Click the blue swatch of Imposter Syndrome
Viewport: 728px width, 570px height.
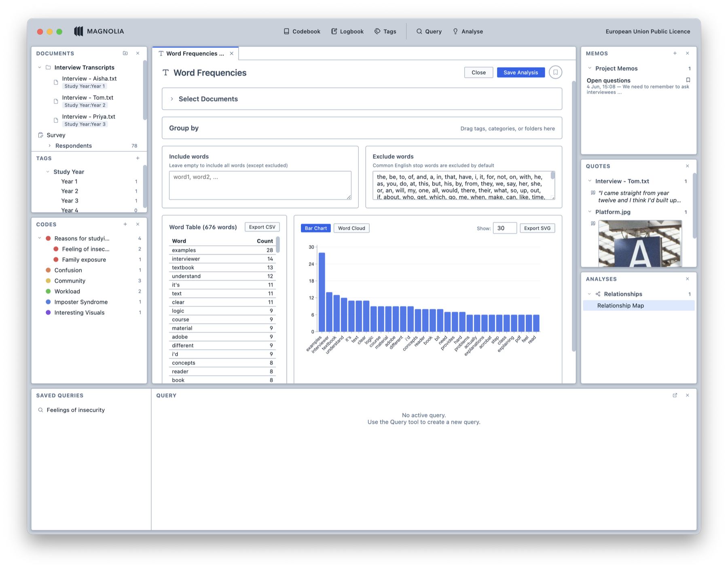click(48, 302)
